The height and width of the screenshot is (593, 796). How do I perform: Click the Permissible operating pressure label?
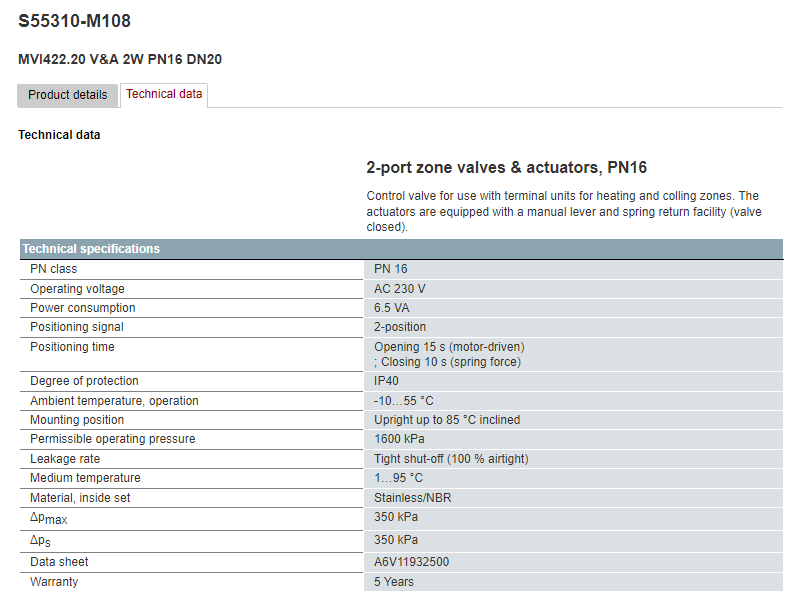[113, 439]
